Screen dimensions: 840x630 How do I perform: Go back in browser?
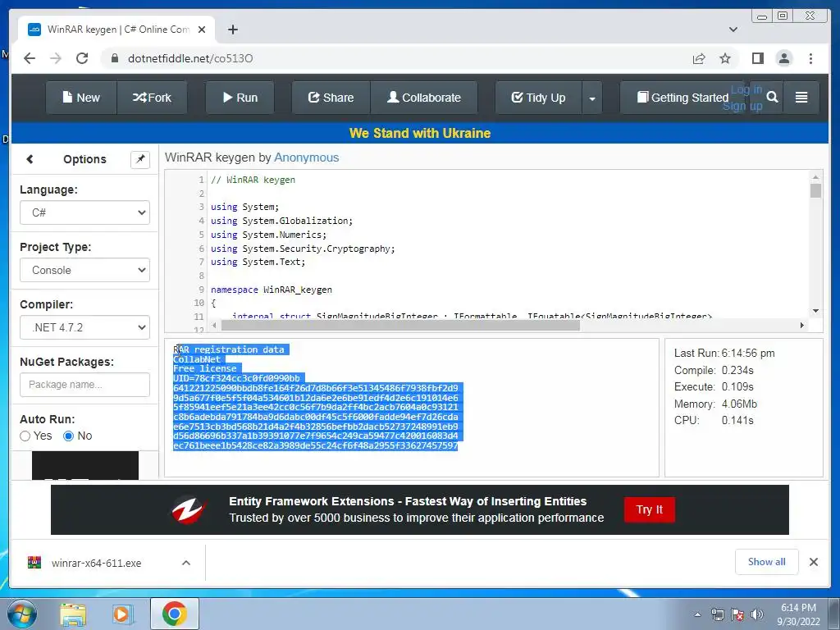[30, 58]
